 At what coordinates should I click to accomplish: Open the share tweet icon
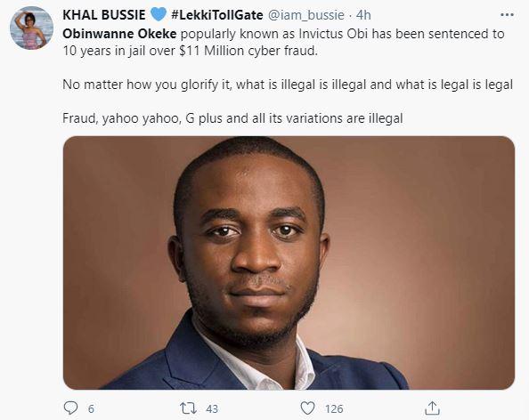tap(432, 408)
